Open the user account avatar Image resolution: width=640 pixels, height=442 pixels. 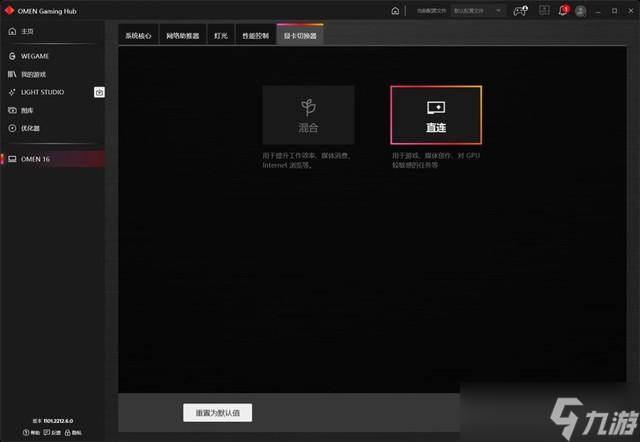[581, 11]
